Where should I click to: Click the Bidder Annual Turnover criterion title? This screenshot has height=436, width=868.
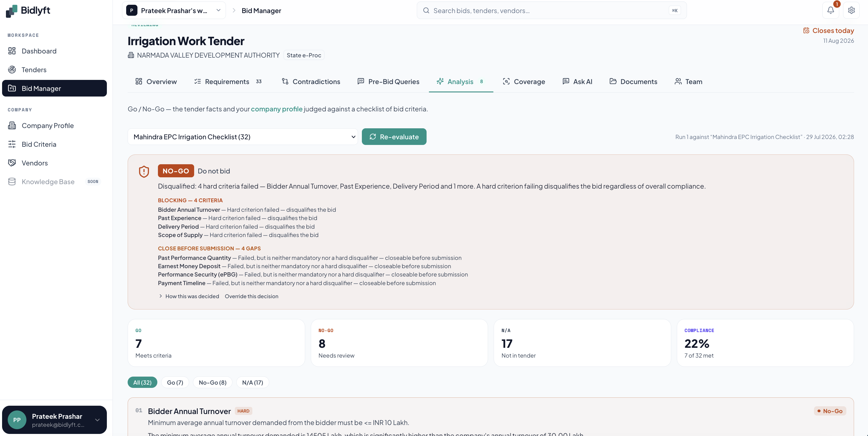coord(189,411)
